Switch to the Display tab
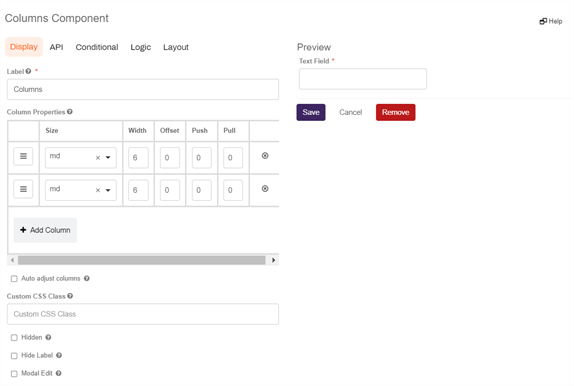Screen dimensions: 574x386 [24, 47]
